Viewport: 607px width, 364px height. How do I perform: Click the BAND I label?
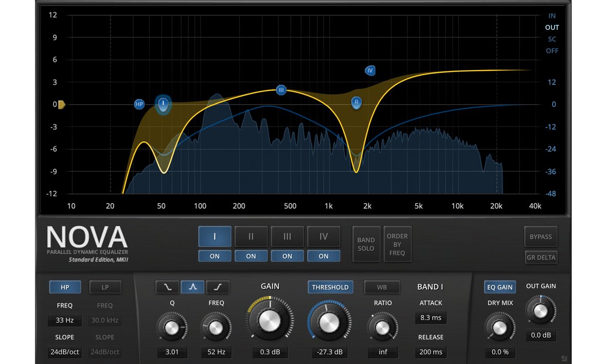[430, 287]
